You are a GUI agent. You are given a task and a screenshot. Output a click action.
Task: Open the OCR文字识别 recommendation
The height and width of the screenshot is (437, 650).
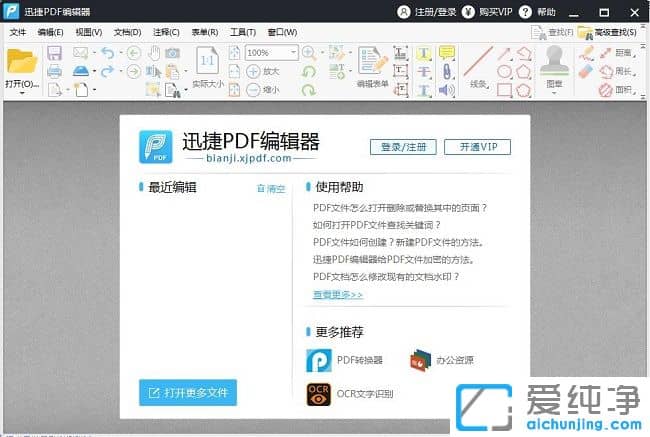[x=350, y=394]
